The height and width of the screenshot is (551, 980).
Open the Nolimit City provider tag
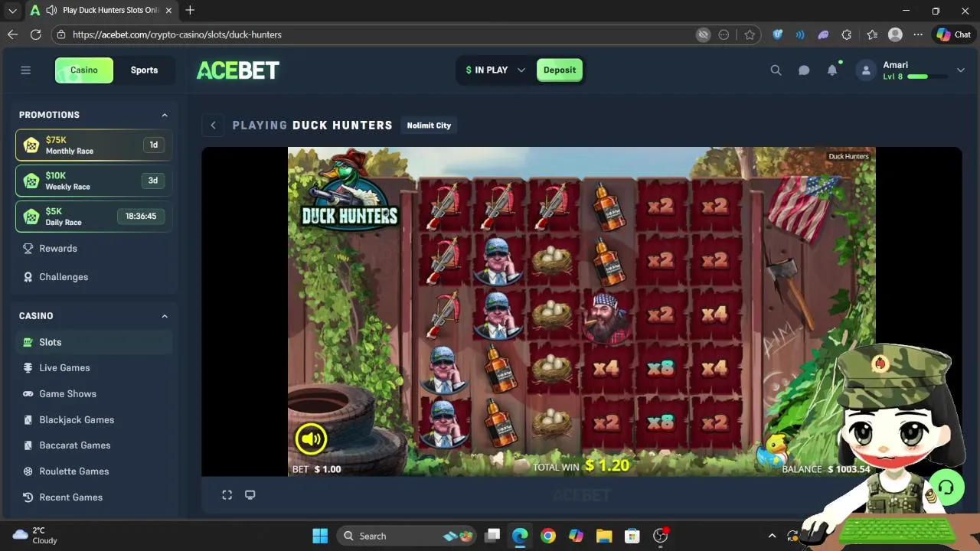(x=429, y=126)
